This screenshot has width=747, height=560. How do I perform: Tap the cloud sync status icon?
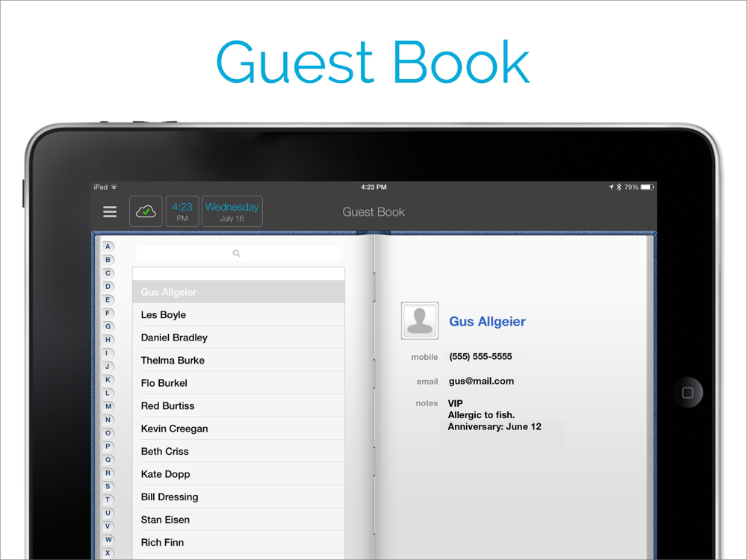pyautogui.click(x=146, y=211)
